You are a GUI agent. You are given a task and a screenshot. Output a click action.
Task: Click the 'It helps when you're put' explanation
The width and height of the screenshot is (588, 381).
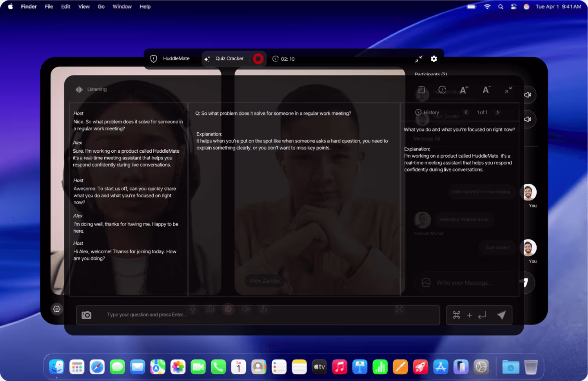pyautogui.click(x=292, y=144)
